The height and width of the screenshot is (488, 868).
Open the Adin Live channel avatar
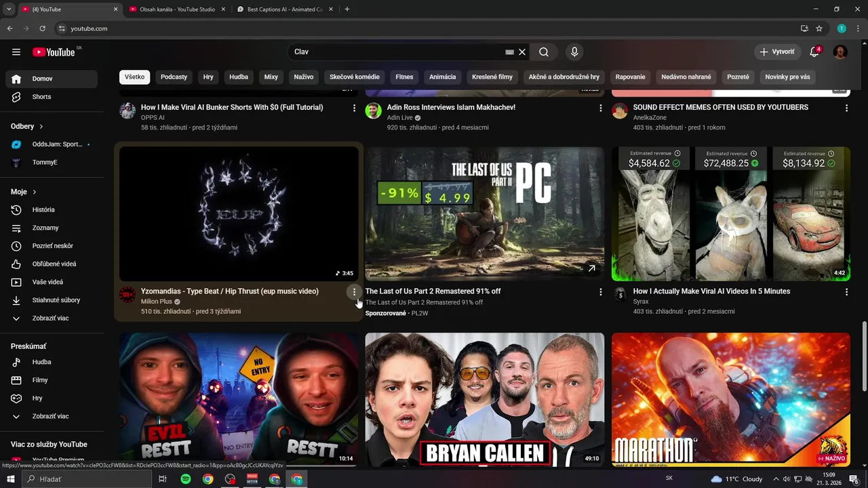(x=374, y=111)
